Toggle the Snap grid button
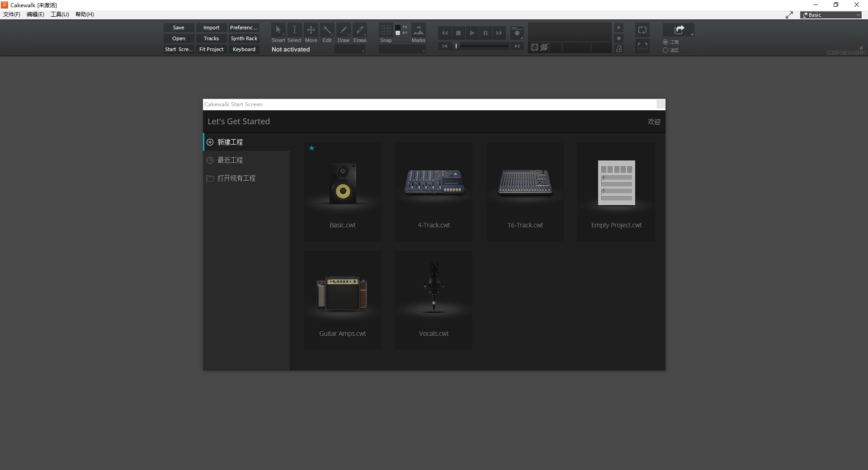 coord(386,30)
